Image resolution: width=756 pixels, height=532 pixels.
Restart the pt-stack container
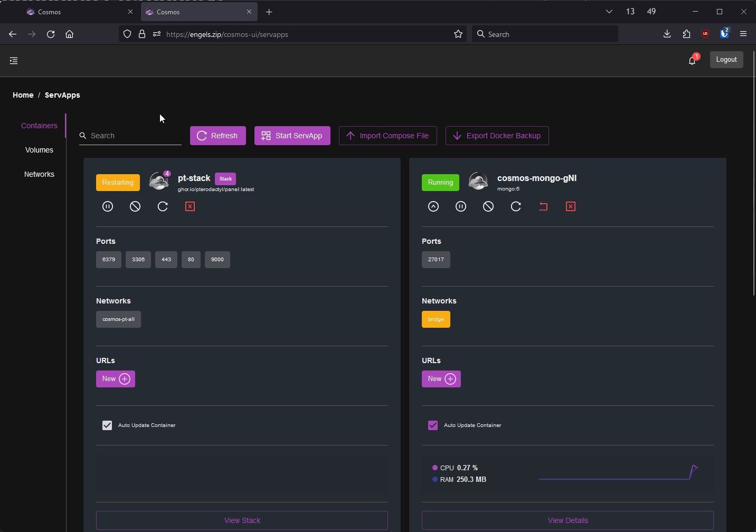(x=163, y=206)
